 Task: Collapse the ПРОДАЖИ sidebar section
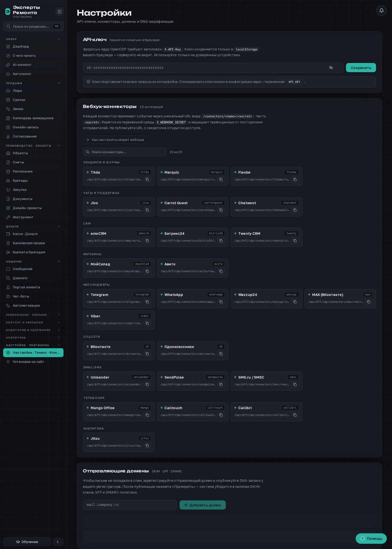pos(33,83)
